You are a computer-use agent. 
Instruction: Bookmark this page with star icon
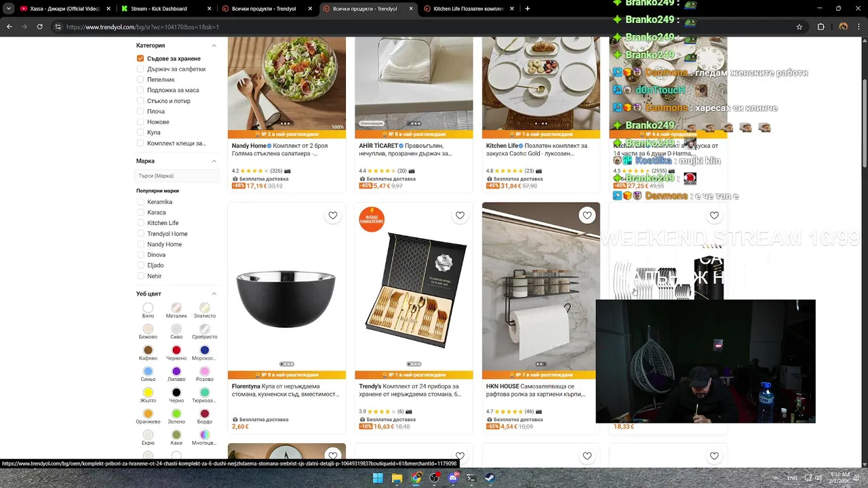tap(800, 26)
